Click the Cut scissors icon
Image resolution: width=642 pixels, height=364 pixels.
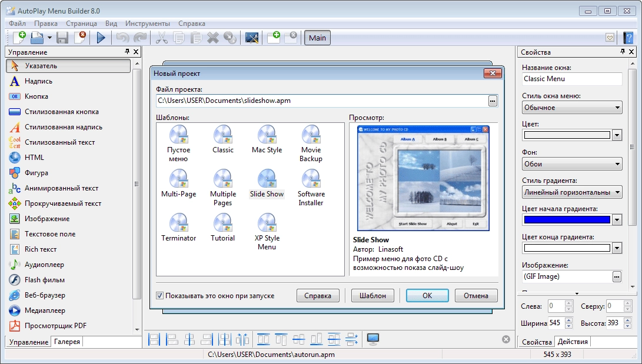pyautogui.click(x=161, y=38)
